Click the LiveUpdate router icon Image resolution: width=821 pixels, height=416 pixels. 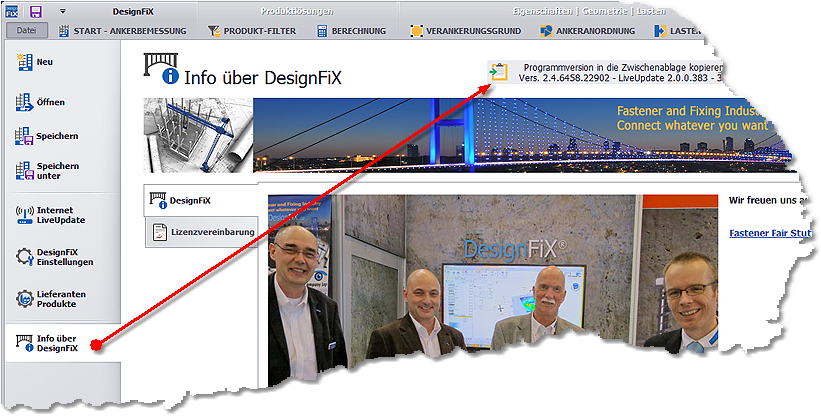tap(25, 214)
